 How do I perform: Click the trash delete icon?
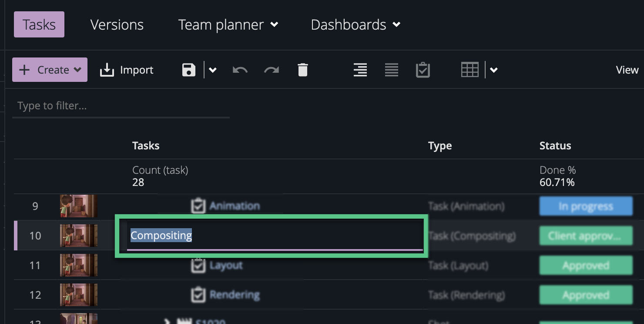point(303,70)
